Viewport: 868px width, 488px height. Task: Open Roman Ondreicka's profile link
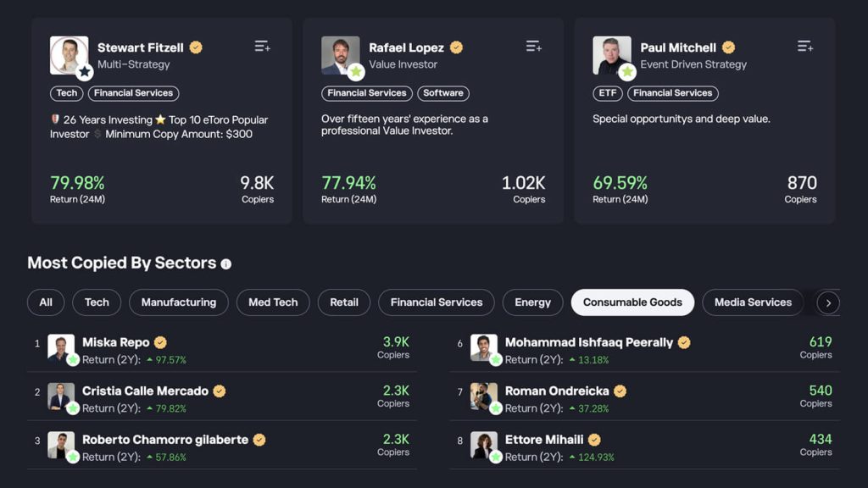tap(557, 391)
